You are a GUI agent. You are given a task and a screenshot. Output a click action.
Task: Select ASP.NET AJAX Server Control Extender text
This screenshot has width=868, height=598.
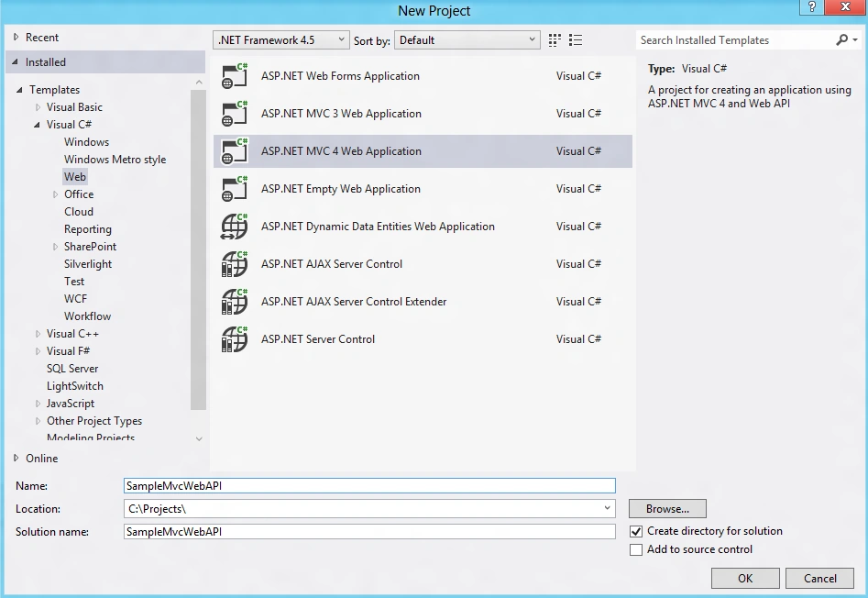354,302
